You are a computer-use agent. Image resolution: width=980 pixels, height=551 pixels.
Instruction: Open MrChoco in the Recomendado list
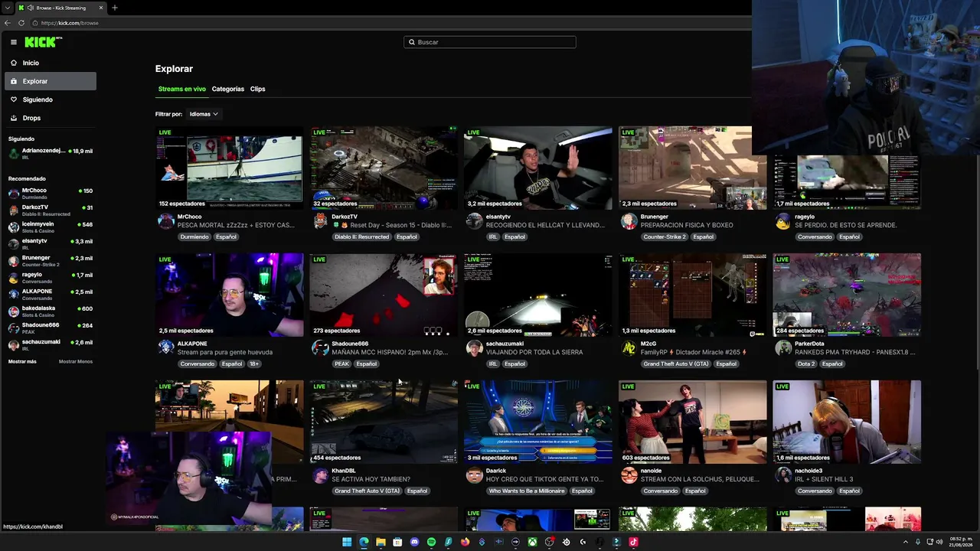coord(51,193)
